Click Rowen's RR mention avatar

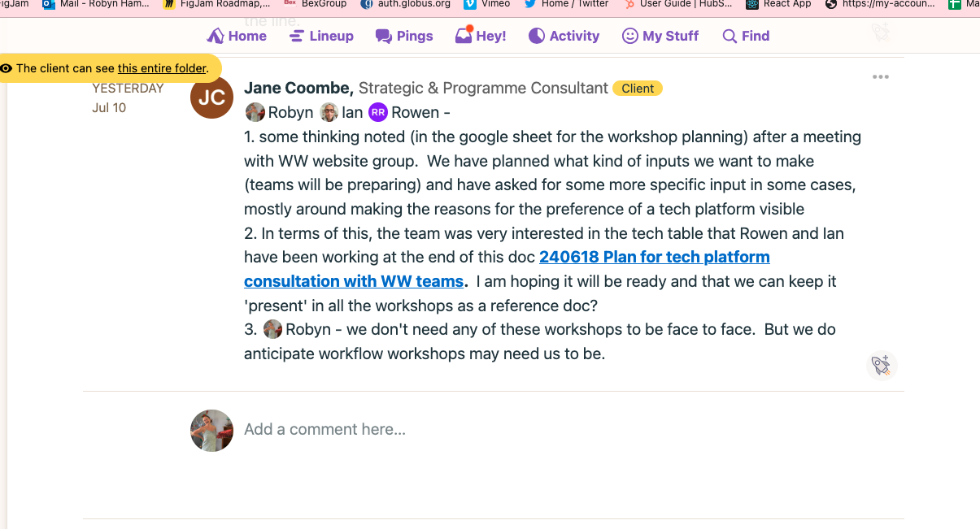click(378, 112)
